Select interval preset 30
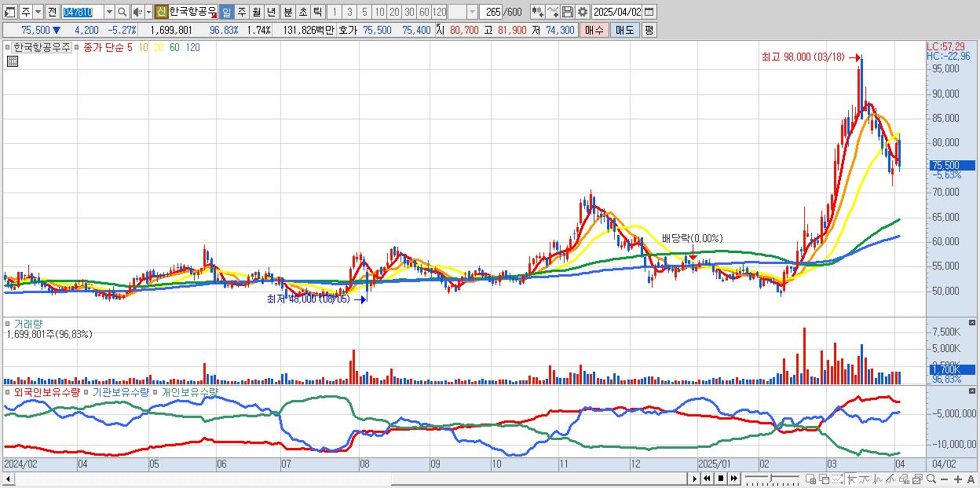This screenshot has height=488, width=980. pyautogui.click(x=409, y=12)
